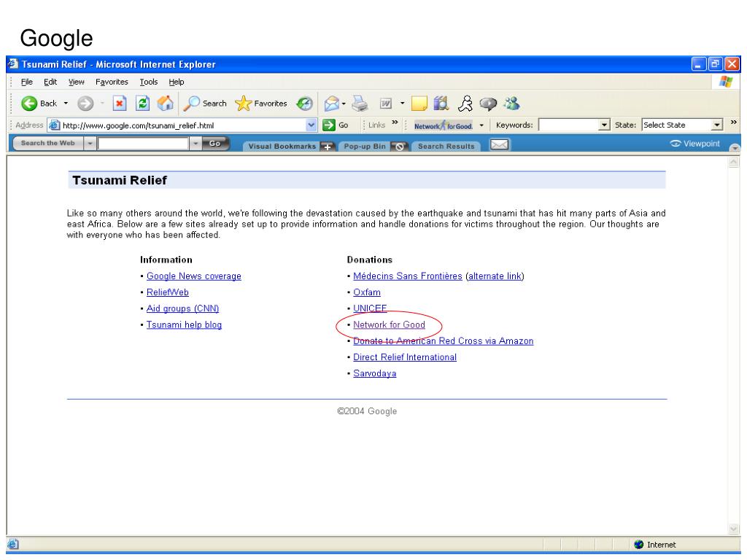
Task: Edit with the Word document icon
Action: click(x=386, y=104)
